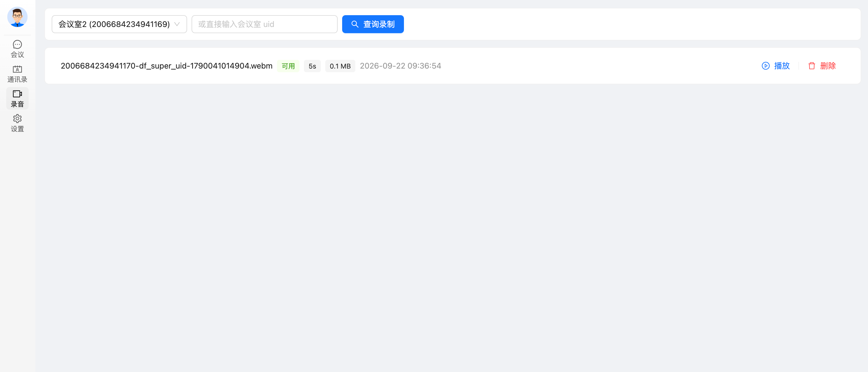Click the 0.1 MB size tag
The image size is (868, 372).
click(x=340, y=66)
